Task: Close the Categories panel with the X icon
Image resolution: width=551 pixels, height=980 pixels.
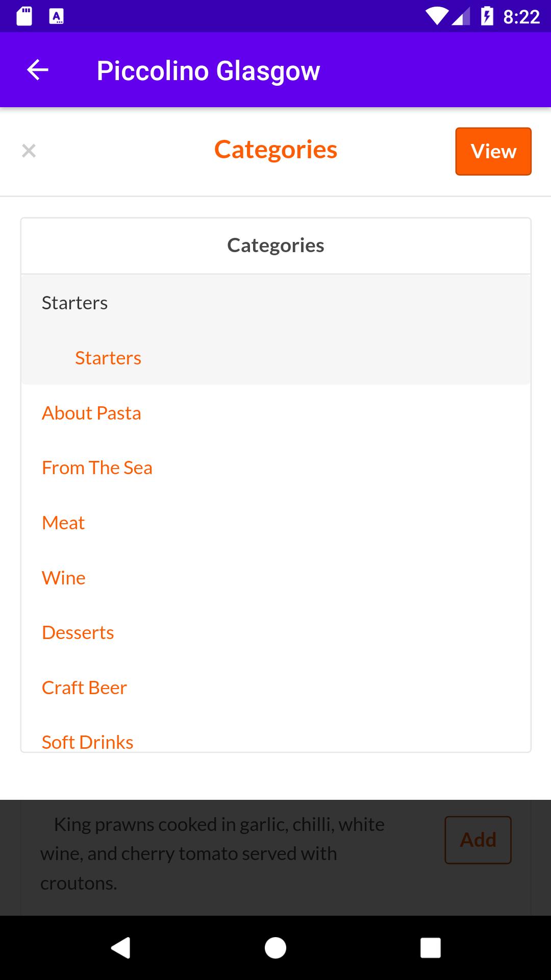Action: 29,151
